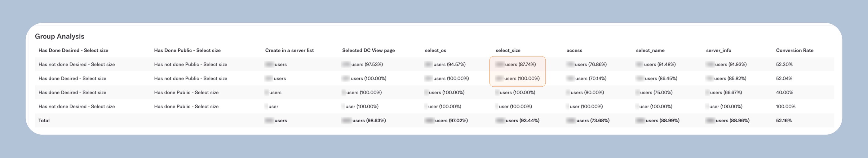The width and height of the screenshot is (868, 158).
Task: Click the 'Create in a server list' column header
Action: pos(290,50)
